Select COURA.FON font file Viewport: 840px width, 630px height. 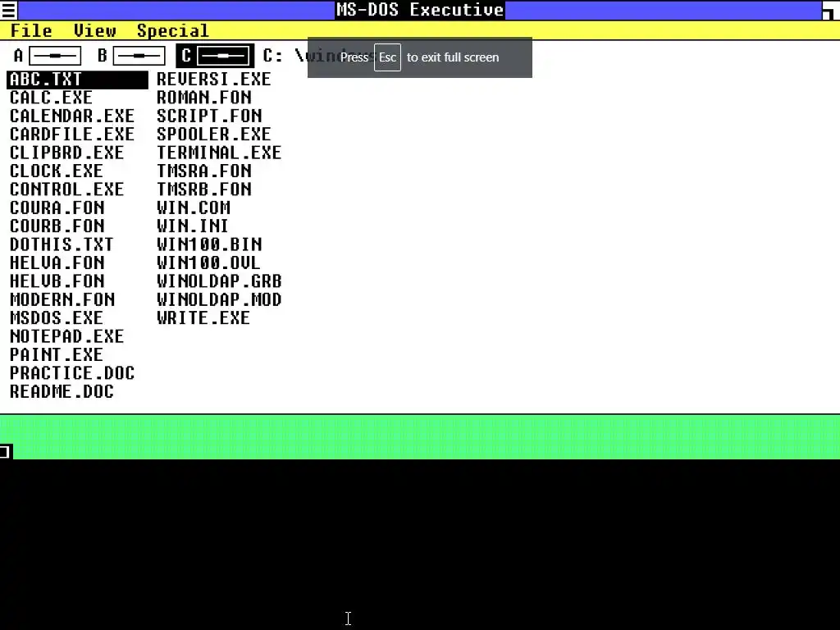tap(57, 208)
